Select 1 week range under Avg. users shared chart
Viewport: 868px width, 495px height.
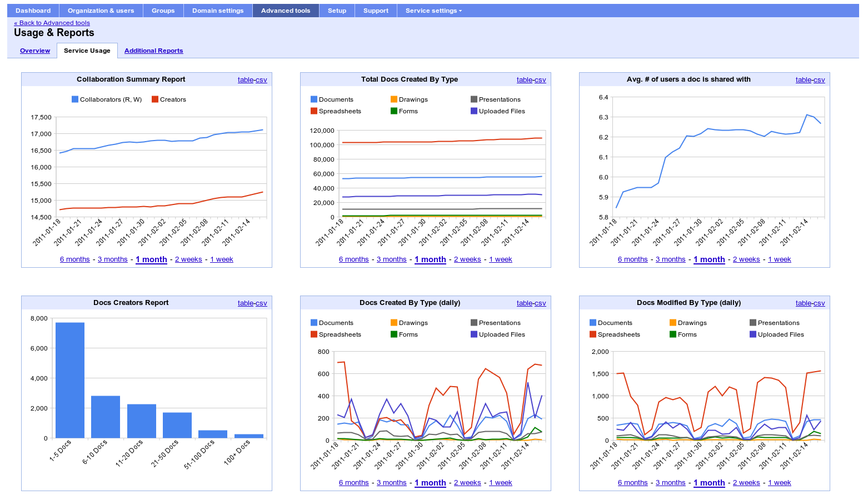[780, 259]
